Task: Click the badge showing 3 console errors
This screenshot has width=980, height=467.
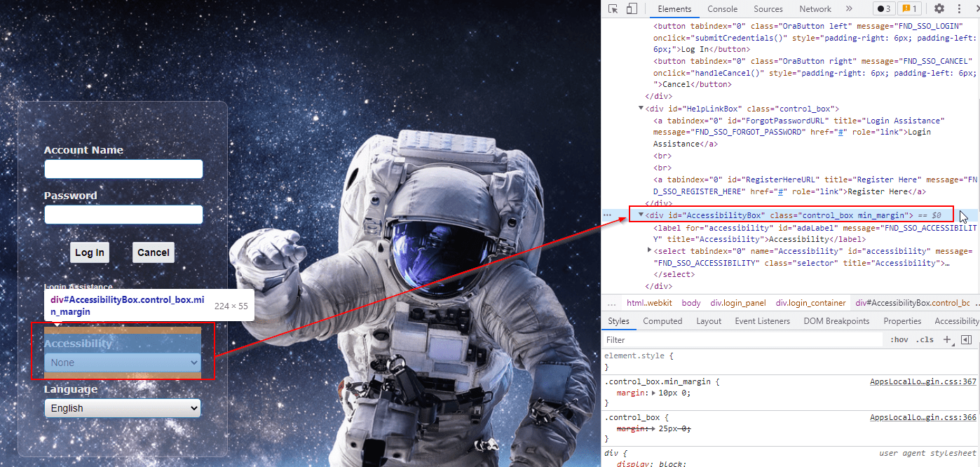Action: 883,8
